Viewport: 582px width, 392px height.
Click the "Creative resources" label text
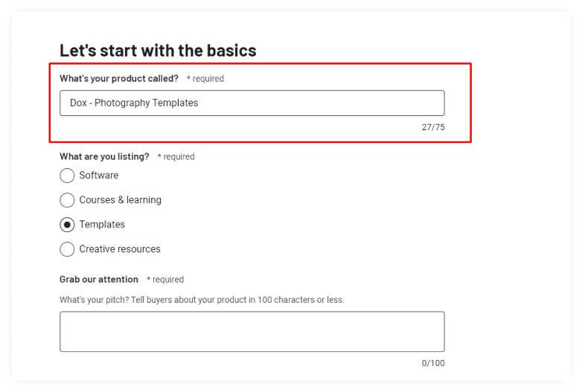(120, 249)
